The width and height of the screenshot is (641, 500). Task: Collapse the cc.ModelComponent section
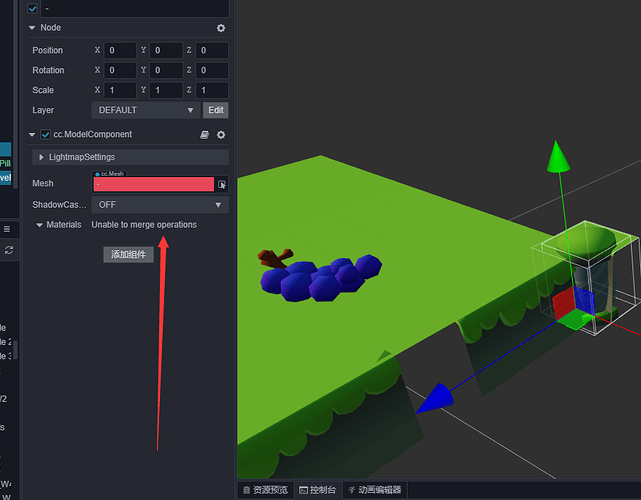click(32, 135)
